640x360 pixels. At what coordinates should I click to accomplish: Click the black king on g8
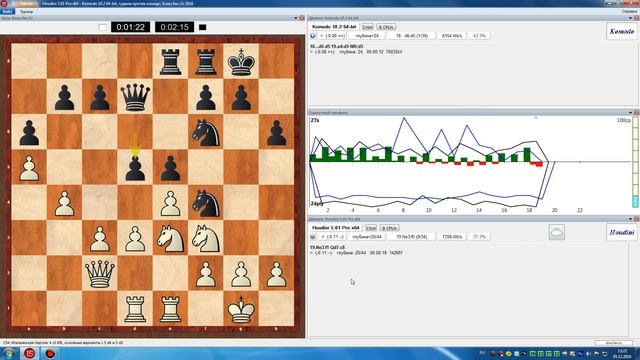point(241,62)
